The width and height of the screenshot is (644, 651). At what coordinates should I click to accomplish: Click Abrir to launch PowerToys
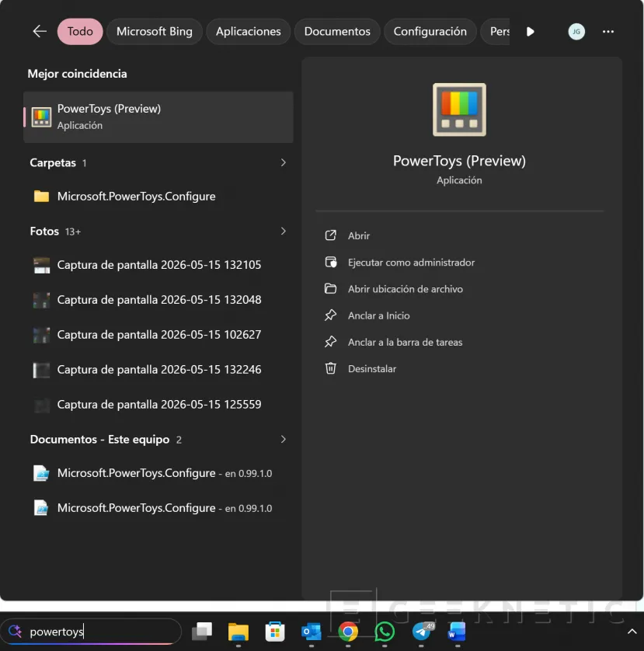point(359,235)
